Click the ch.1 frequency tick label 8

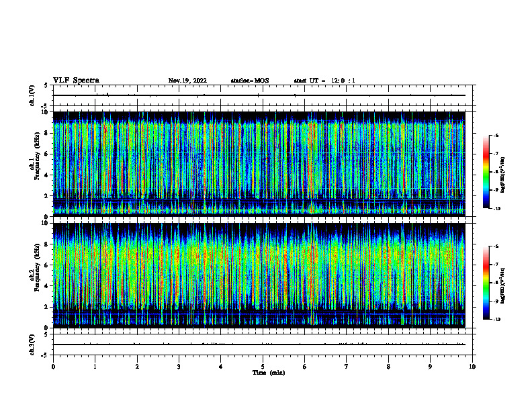click(46, 133)
